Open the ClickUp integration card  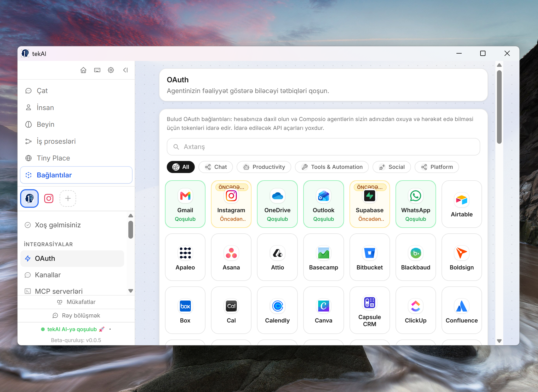point(416,310)
